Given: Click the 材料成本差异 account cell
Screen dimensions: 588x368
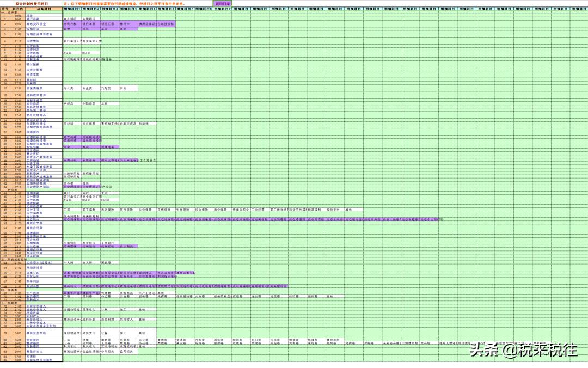Looking at the screenshot, I should [x=44, y=95].
